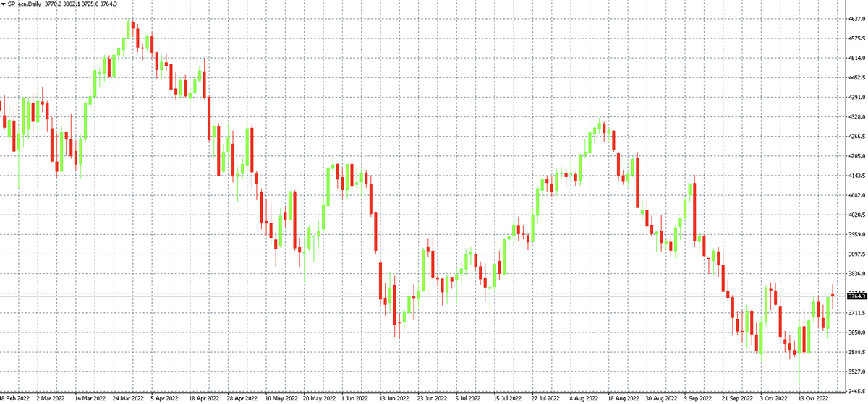
Task: Click the 27 Jul 2022 date label
Action: [x=546, y=398]
